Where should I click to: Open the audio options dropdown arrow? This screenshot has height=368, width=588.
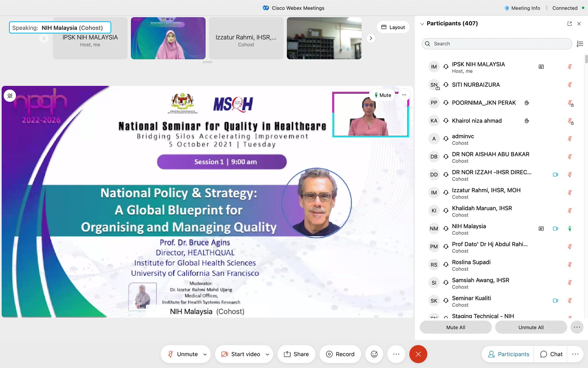(205, 354)
